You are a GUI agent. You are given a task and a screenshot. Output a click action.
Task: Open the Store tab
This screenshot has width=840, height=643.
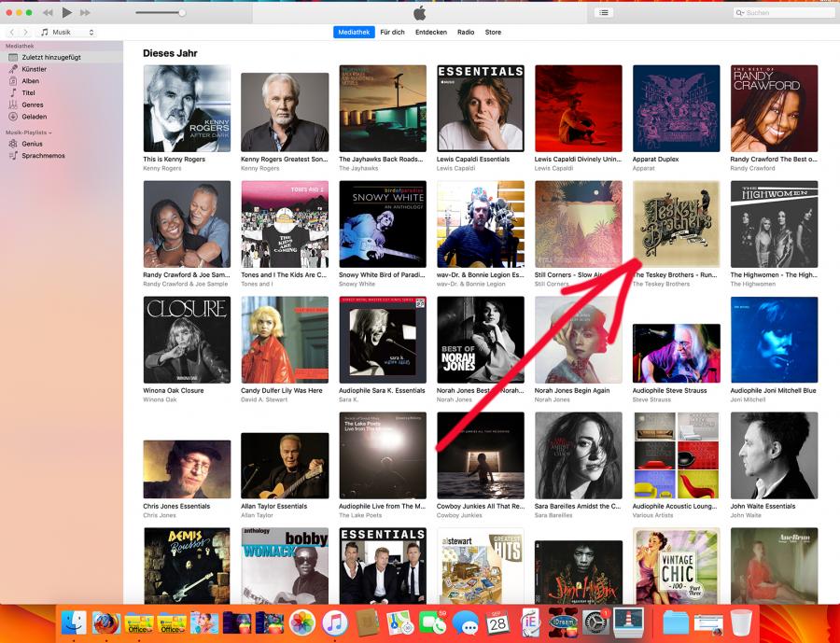pyautogui.click(x=493, y=32)
